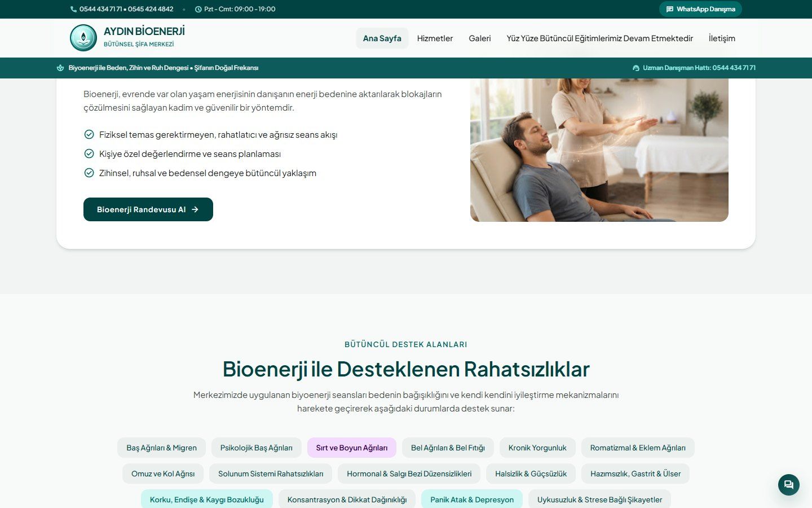This screenshot has height=508, width=812.
Task: Click the chat icon in WhatsApp Danışma button
Action: pyautogui.click(x=670, y=9)
